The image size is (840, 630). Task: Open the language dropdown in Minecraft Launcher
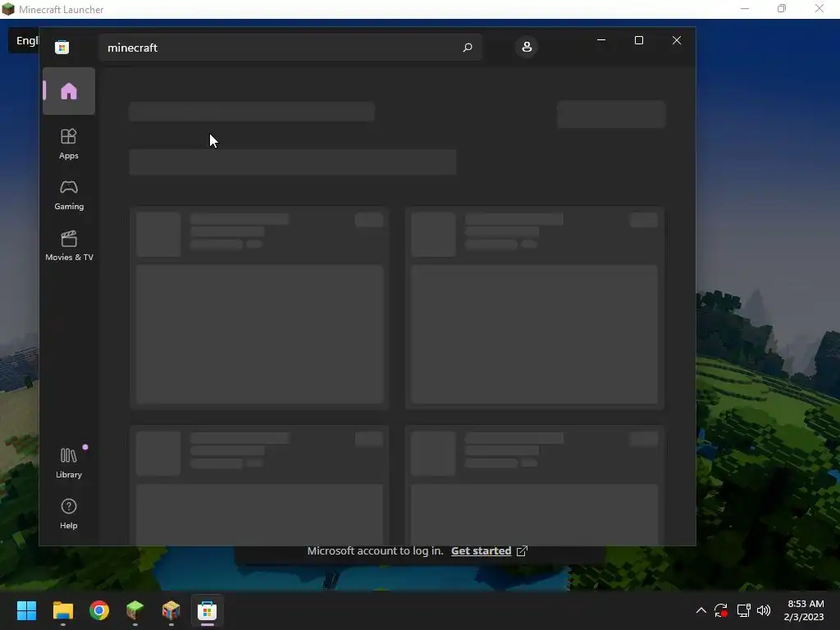(x=24, y=41)
